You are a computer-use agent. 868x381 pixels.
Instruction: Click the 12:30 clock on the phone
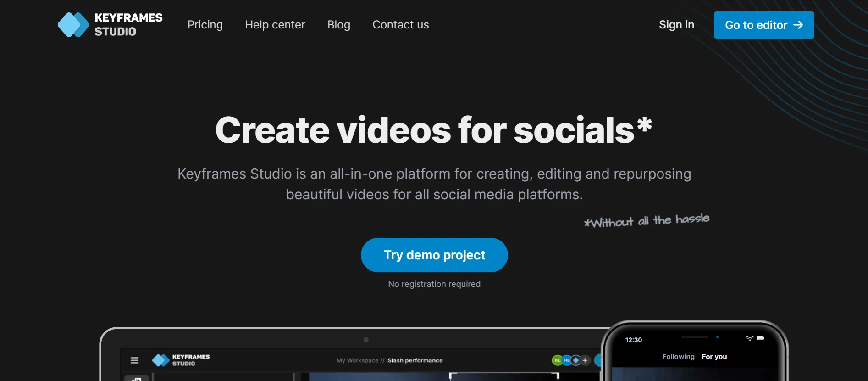[633, 340]
